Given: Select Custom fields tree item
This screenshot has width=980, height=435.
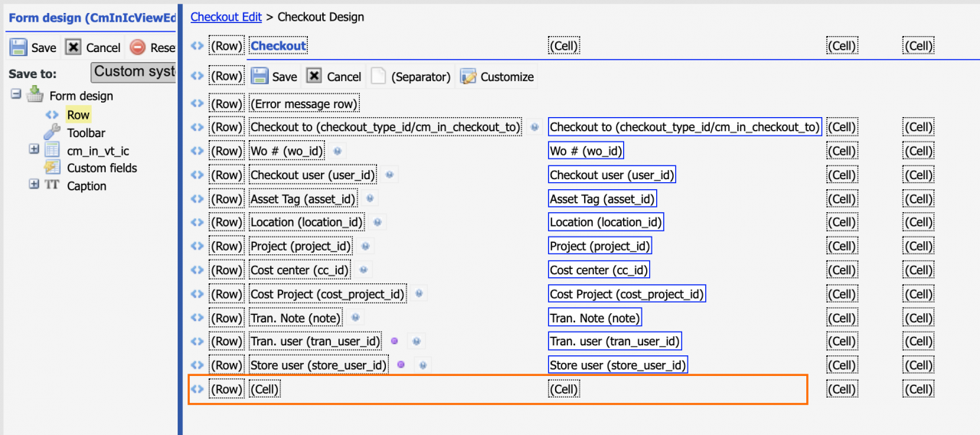Looking at the screenshot, I should pyautogui.click(x=102, y=168).
